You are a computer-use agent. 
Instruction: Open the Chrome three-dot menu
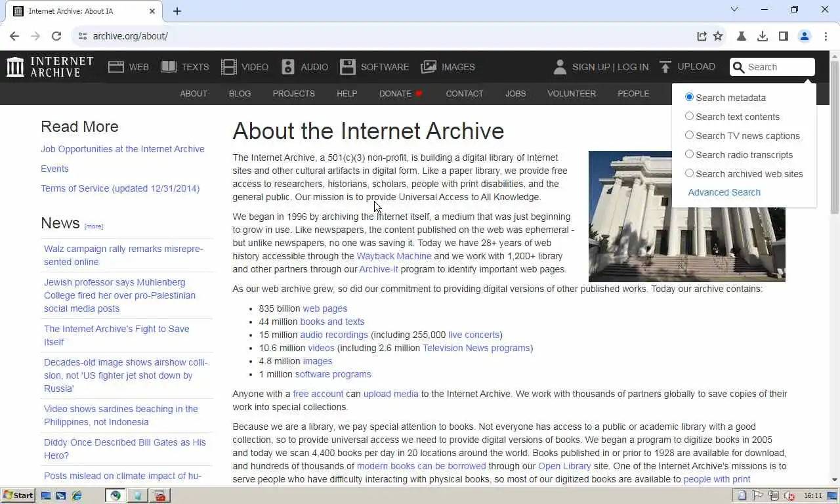tap(826, 36)
